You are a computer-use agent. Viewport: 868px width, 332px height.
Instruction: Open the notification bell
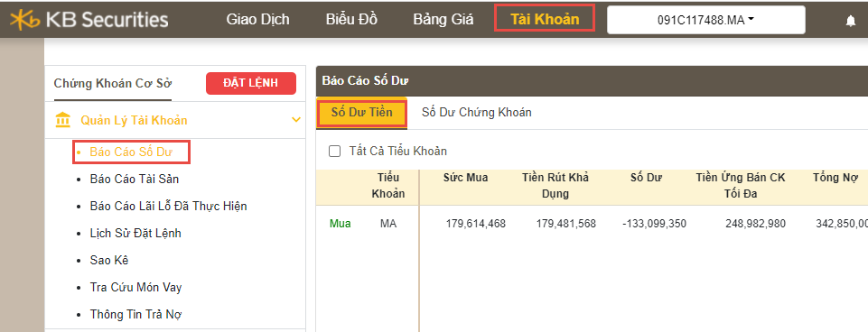pyautogui.click(x=851, y=21)
